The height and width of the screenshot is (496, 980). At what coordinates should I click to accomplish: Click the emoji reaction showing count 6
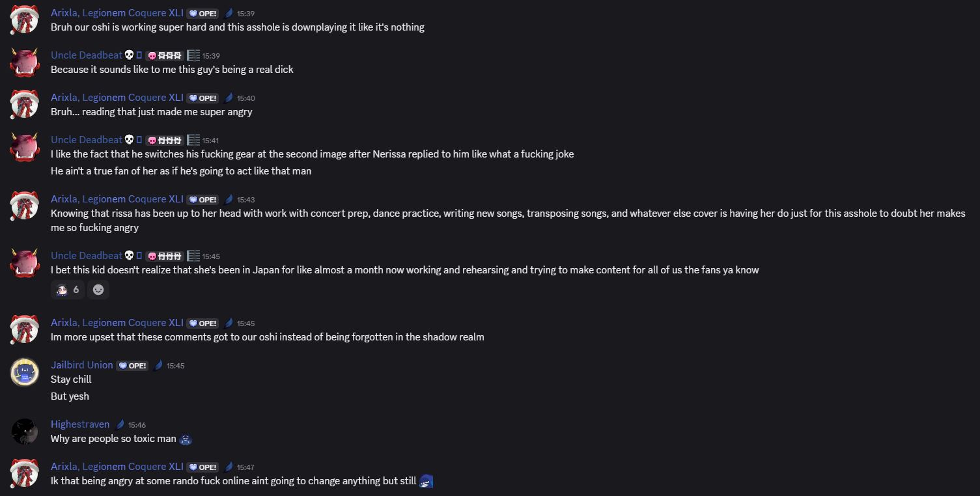coord(68,290)
